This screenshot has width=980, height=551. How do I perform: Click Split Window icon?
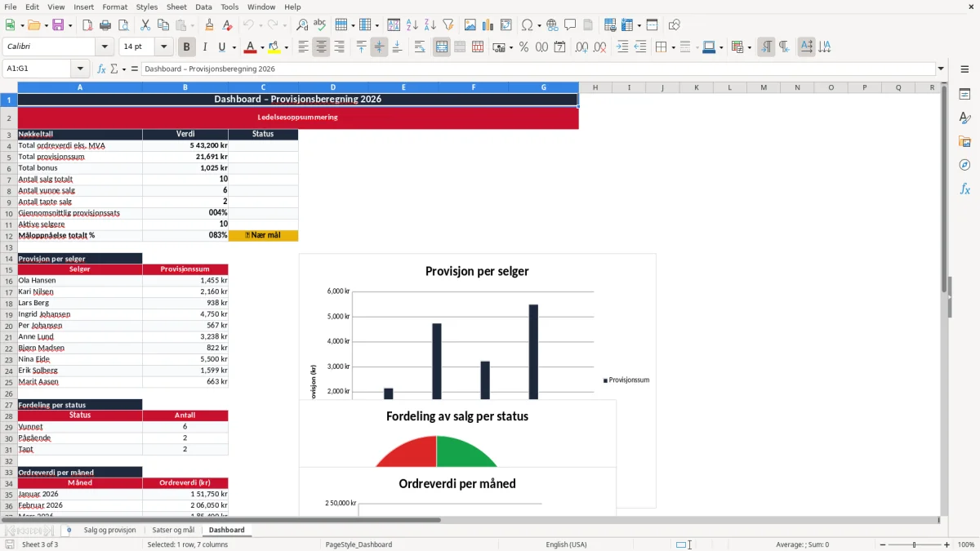pyautogui.click(x=653, y=25)
